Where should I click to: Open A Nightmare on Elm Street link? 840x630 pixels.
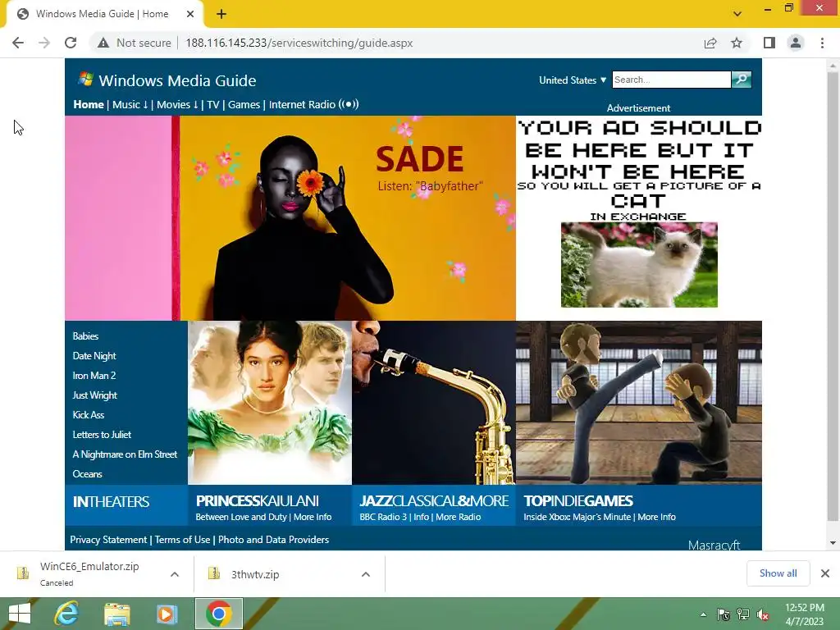coord(125,454)
